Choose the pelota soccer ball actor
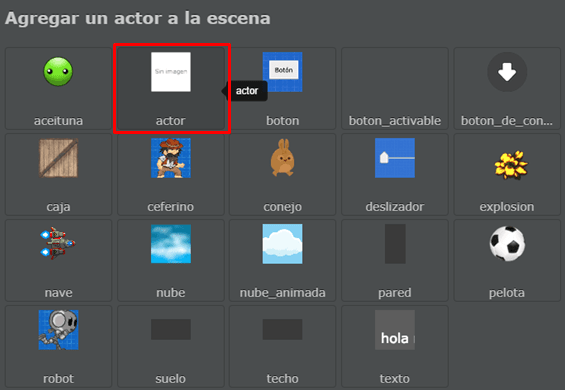 [507, 260]
